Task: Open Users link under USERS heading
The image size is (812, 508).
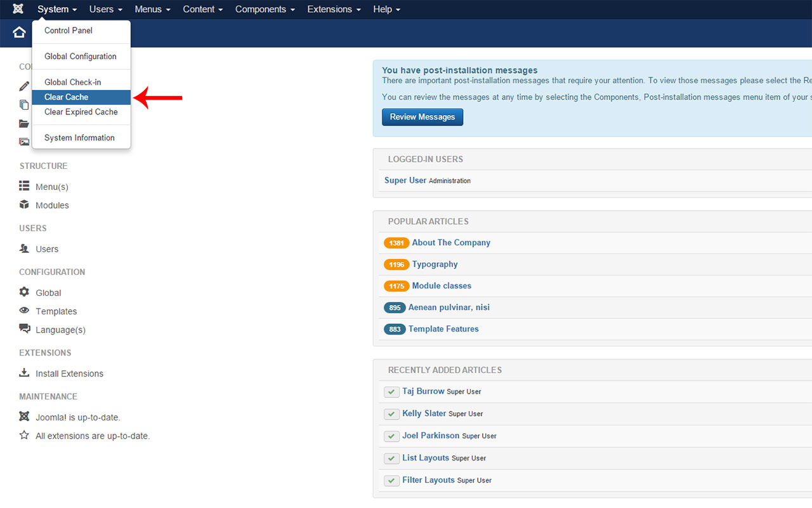Action: 47,249
